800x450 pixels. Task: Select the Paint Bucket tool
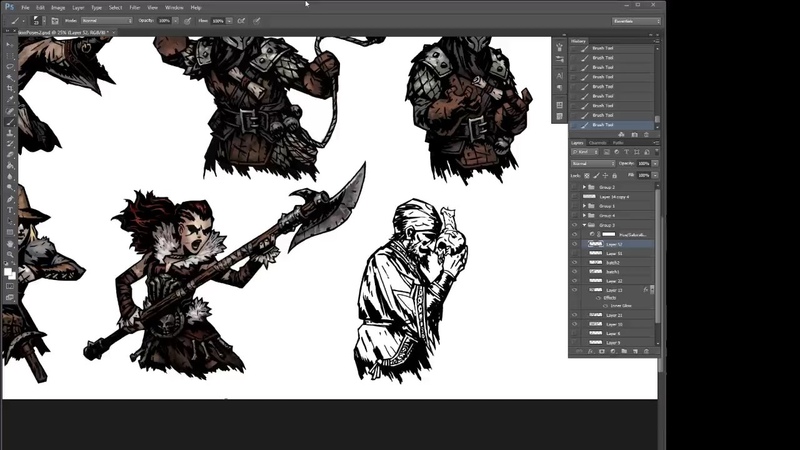click(10, 165)
